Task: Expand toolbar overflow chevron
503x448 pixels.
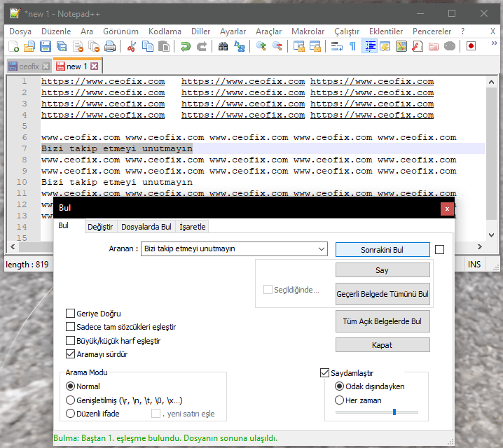Action: click(x=494, y=43)
